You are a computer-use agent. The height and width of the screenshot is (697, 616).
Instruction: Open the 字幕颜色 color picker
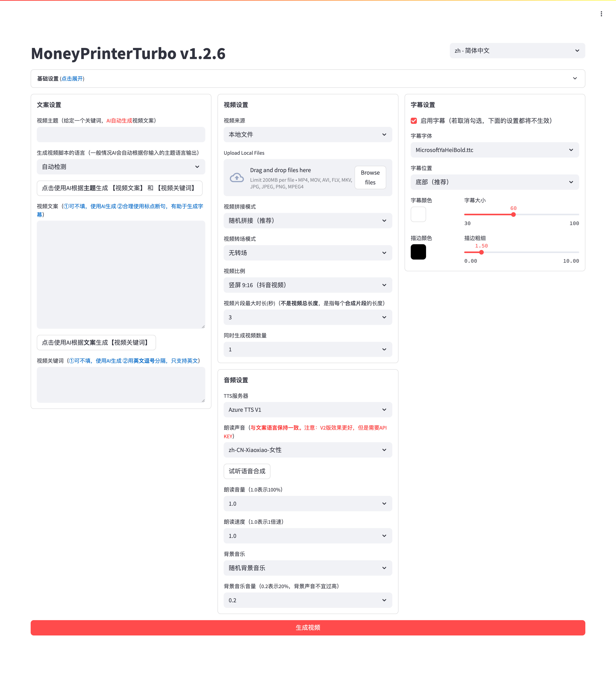tap(418, 214)
